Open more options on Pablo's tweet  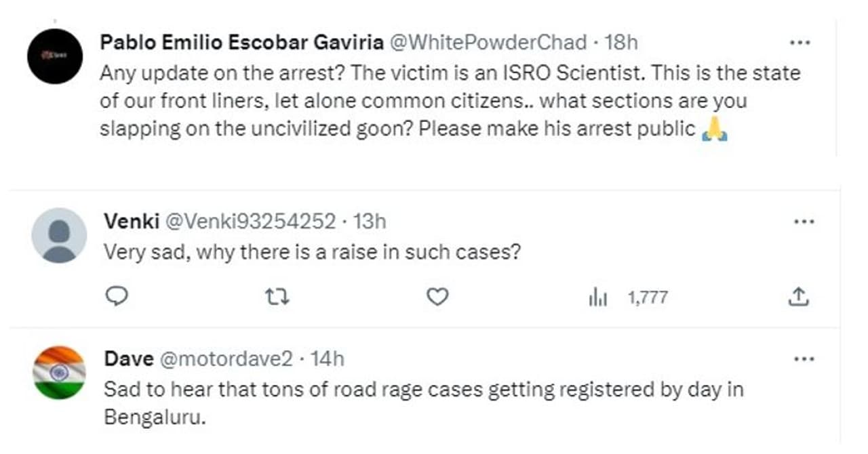[800, 43]
